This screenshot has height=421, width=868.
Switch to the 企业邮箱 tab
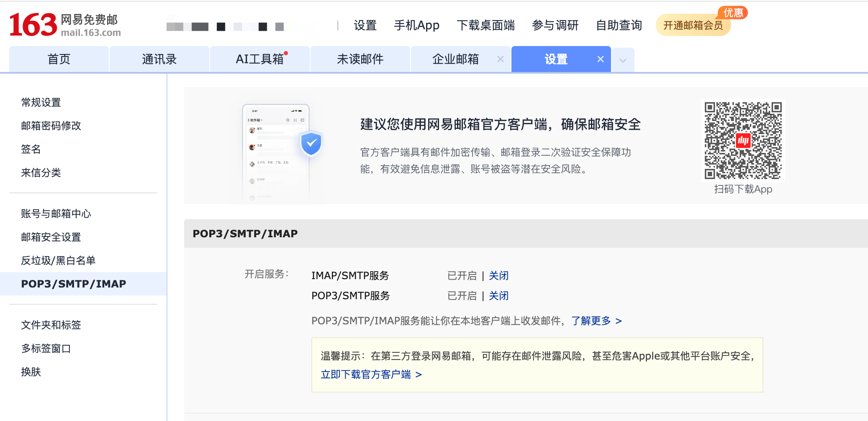click(x=455, y=59)
